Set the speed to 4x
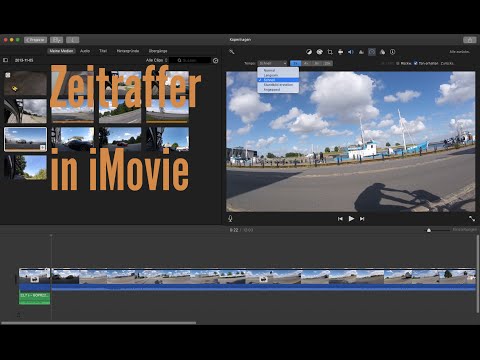The width and height of the screenshot is (480, 360). click(306, 63)
